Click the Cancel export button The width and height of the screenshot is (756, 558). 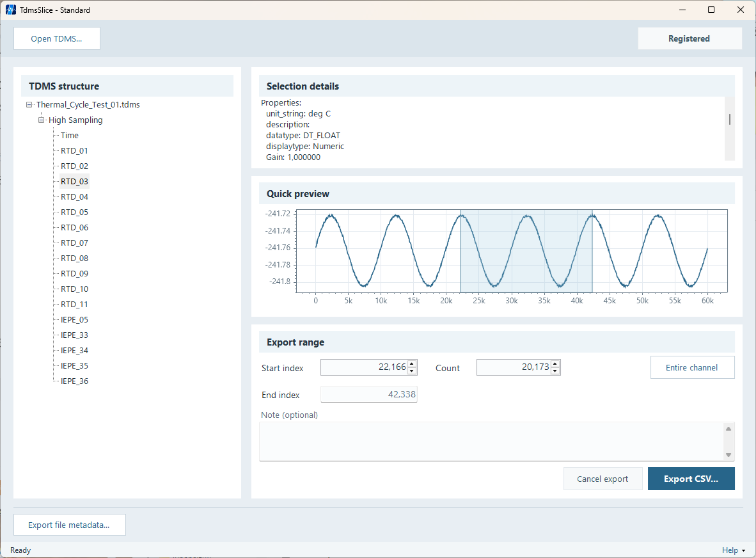click(602, 479)
